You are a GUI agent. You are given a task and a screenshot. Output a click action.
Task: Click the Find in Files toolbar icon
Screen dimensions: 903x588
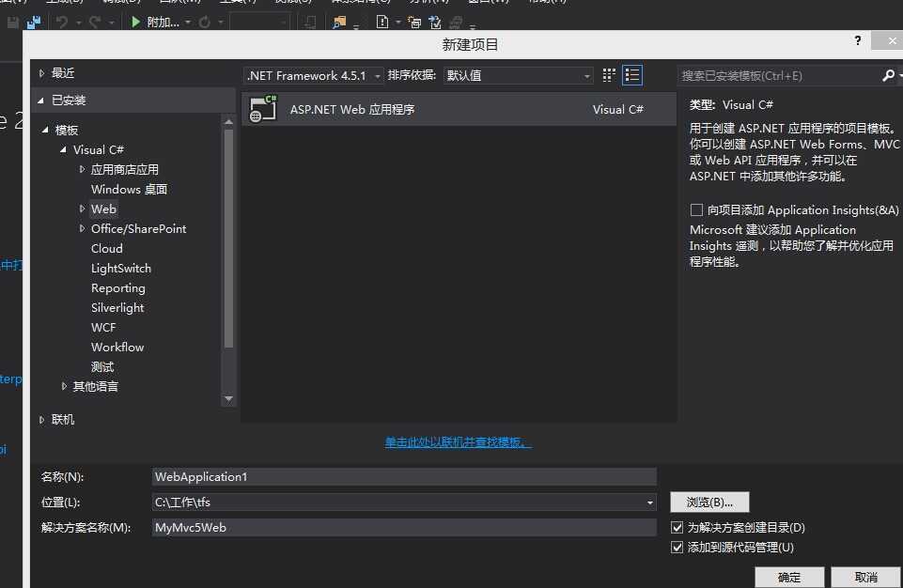[x=339, y=23]
